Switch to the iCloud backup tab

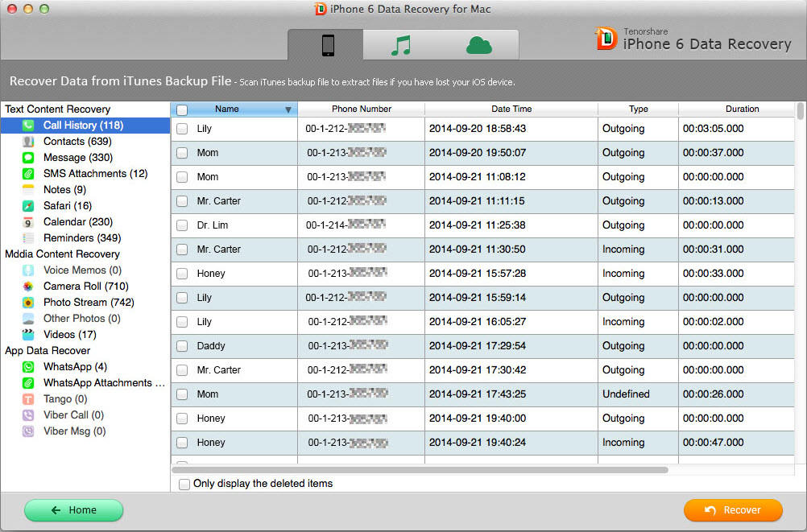click(x=479, y=45)
